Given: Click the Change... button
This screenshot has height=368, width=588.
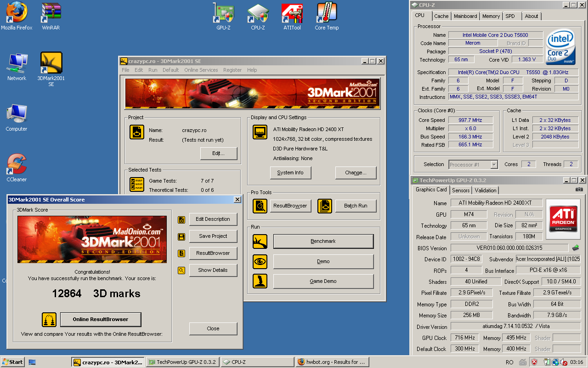Looking at the screenshot, I should [356, 172].
